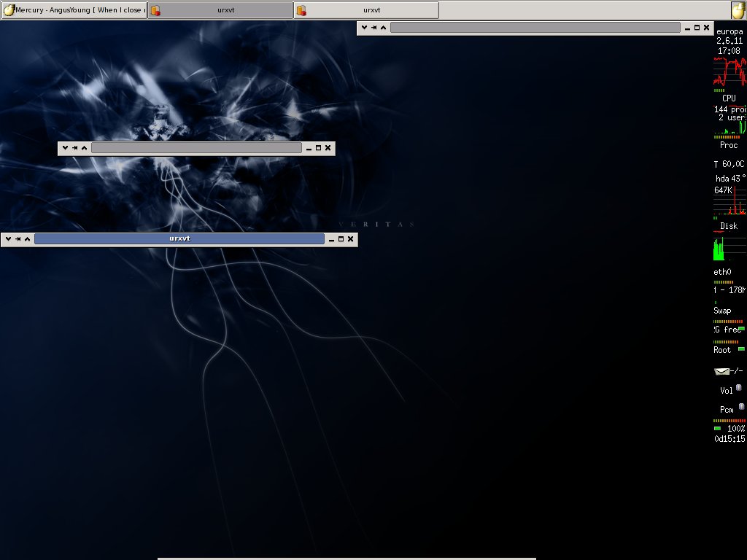
Task: Adjust the Vol slider knob in GKrellM
Action: click(x=738, y=388)
